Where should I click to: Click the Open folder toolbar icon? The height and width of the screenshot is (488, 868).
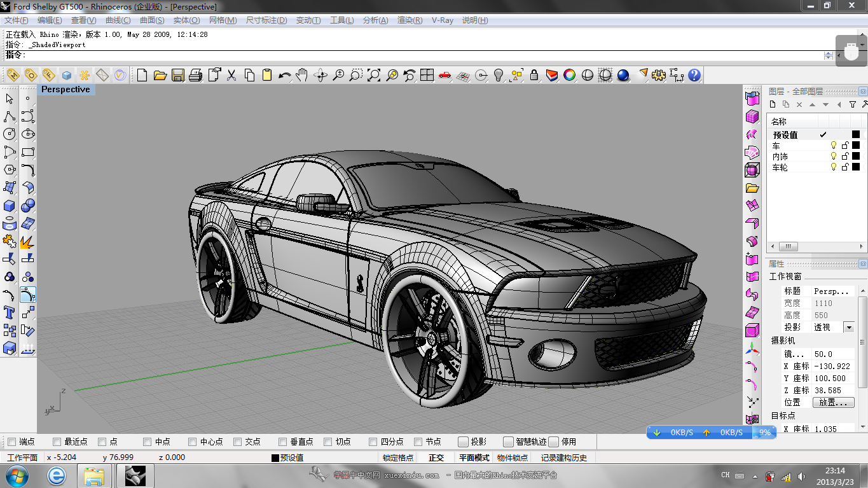(x=160, y=75)
